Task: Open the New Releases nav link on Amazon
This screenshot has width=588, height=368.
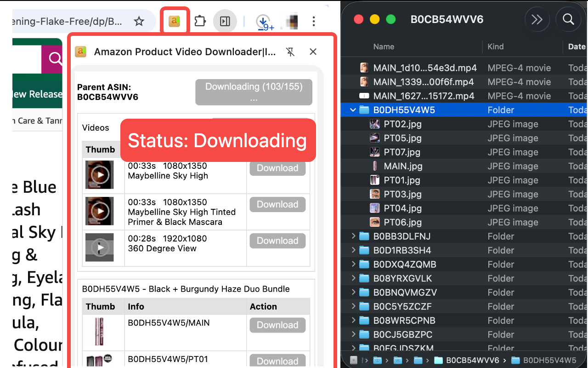Action: [37, 94]
